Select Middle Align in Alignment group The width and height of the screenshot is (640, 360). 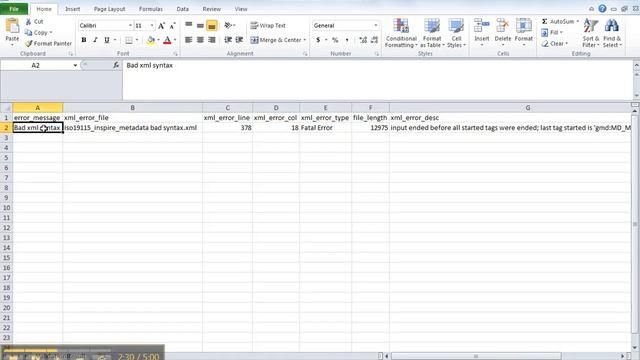click(x=200, y=25)
